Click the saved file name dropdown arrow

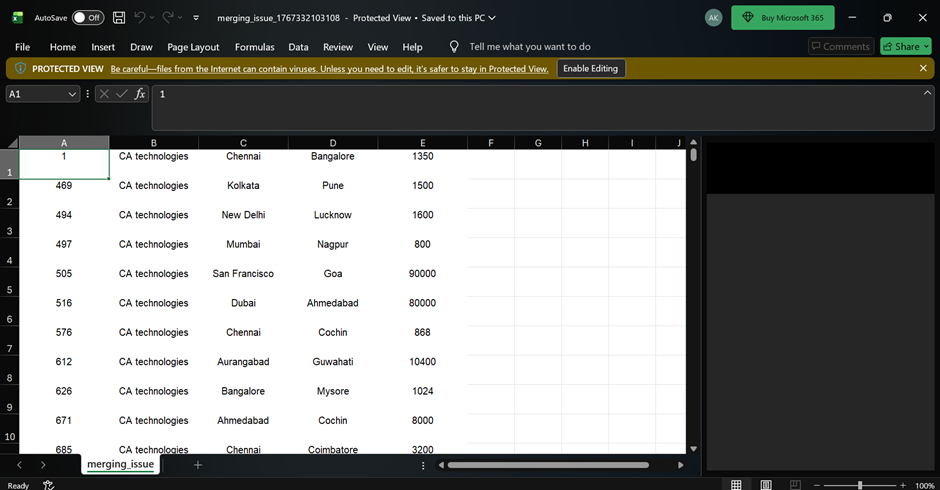[x=491, y=18]
